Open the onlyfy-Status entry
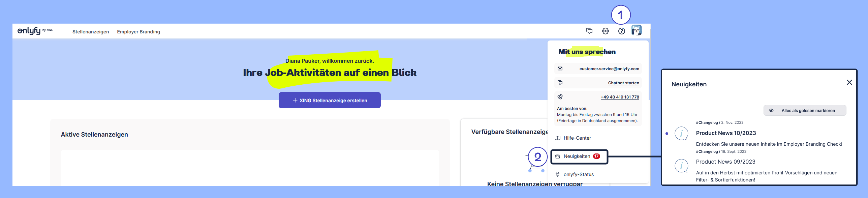The image size is (868, 198). point(578,174)
